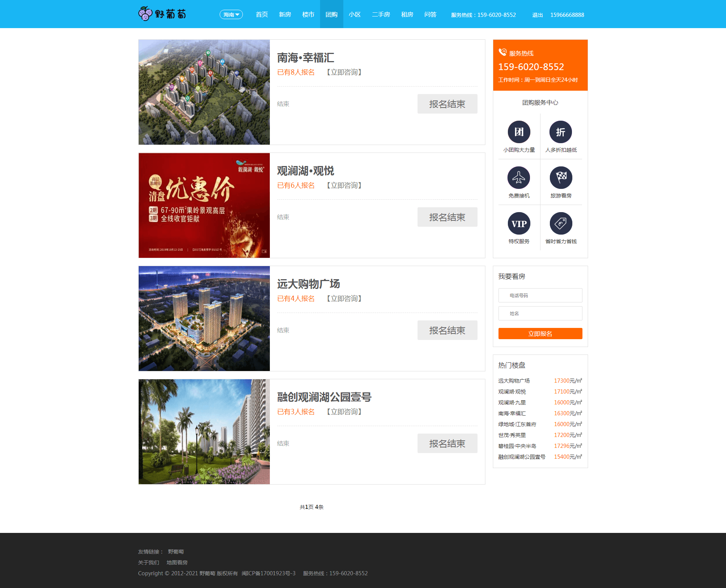Click account number 15966668888
Screen dimensions: 726x588
(x=567, y=15)
